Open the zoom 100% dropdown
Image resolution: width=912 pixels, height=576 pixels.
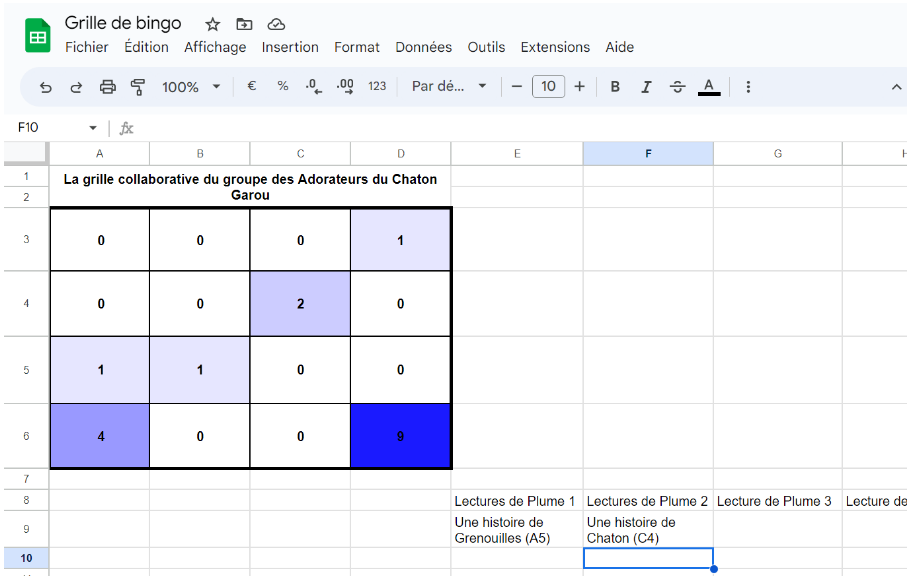click(191, 87)
